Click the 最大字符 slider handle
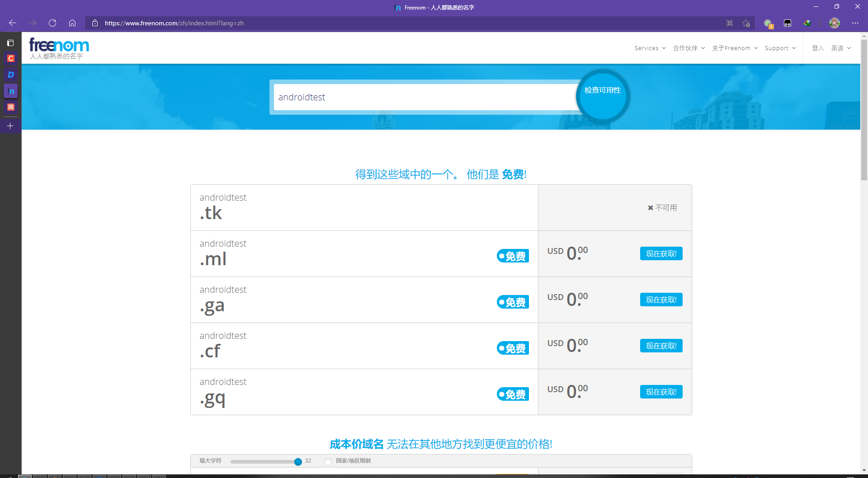Image resolution: width=868 pixels, height=478 pixels. tap(298, 461)
